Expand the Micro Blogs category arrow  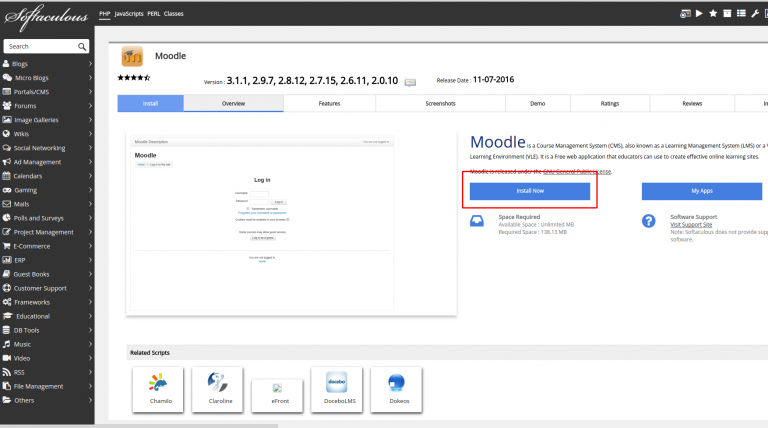(x=90, y=78)
